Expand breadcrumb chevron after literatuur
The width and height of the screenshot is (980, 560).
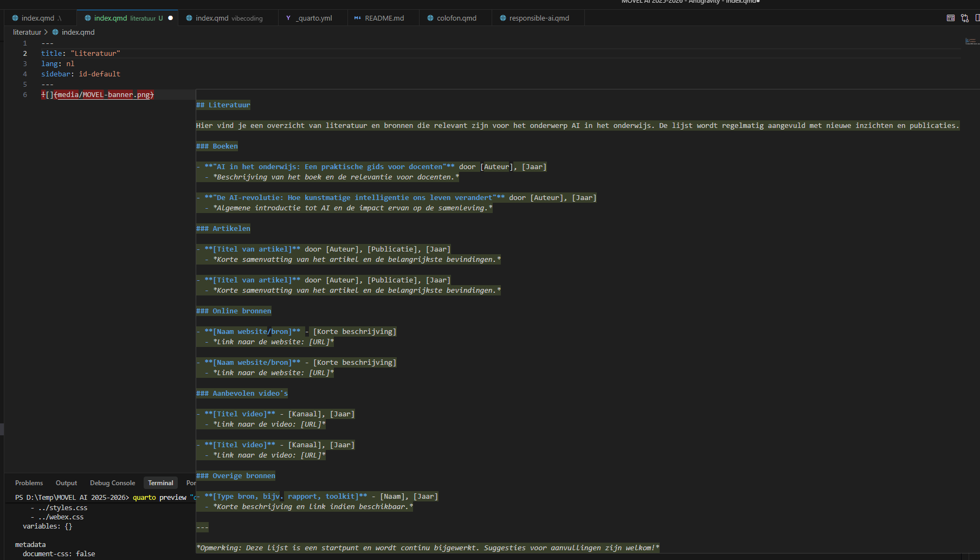[46, 32]
